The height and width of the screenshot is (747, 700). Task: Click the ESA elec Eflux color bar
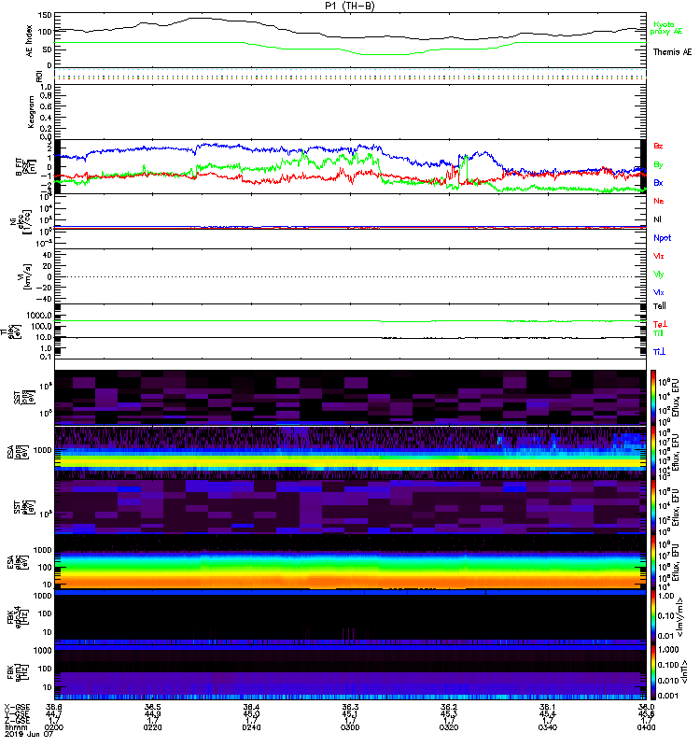653,562
